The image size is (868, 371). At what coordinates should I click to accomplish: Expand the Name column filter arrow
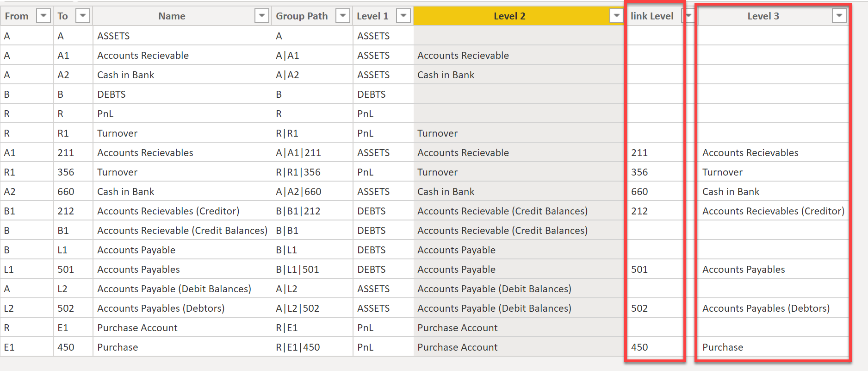(261, 16)
